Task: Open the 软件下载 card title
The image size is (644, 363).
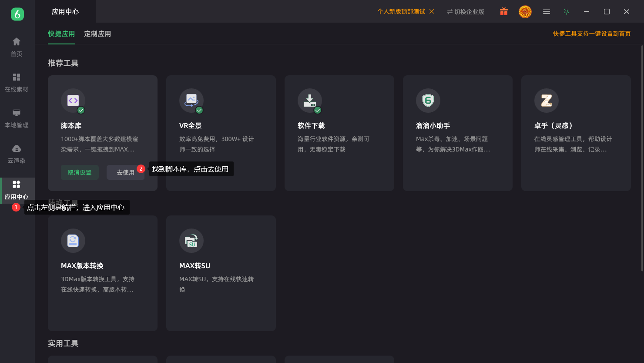Action: [311, 126]
